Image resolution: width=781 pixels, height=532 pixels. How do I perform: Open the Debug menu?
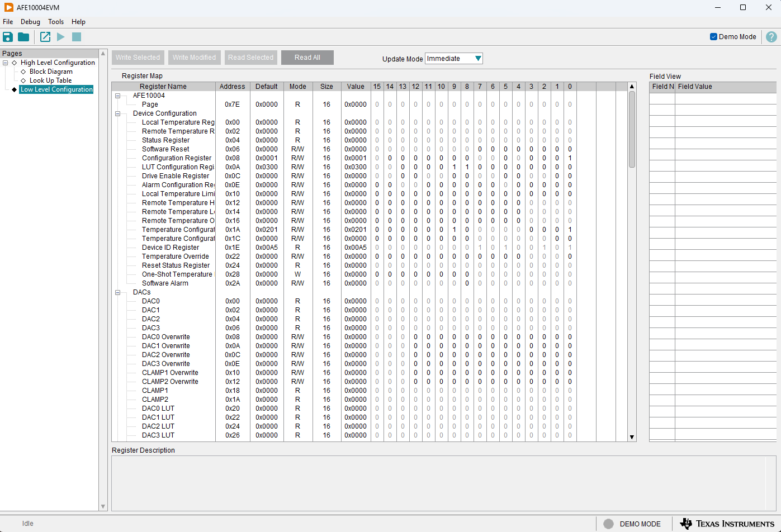(x=30, y=22)
